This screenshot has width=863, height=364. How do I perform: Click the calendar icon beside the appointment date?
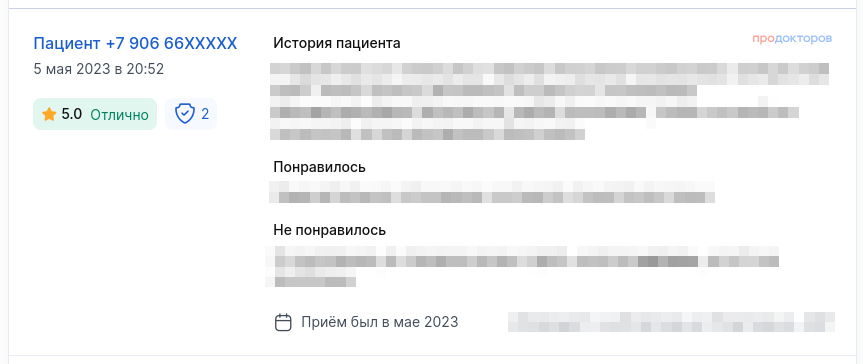pos(283,322)
